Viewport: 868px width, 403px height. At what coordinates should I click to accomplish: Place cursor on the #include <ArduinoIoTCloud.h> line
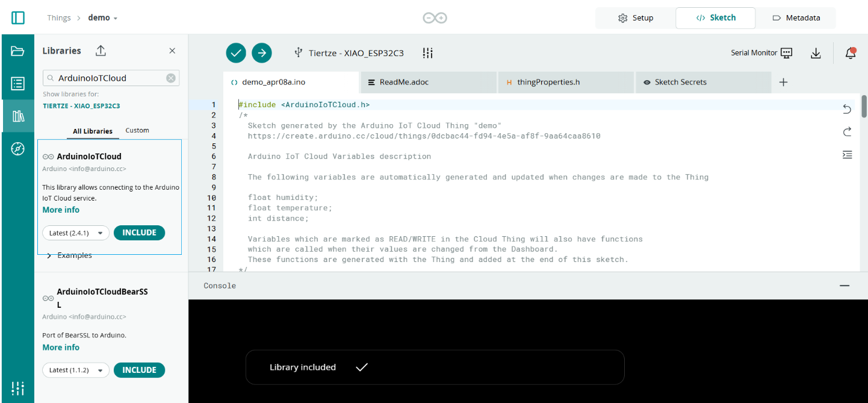[304, 105]
